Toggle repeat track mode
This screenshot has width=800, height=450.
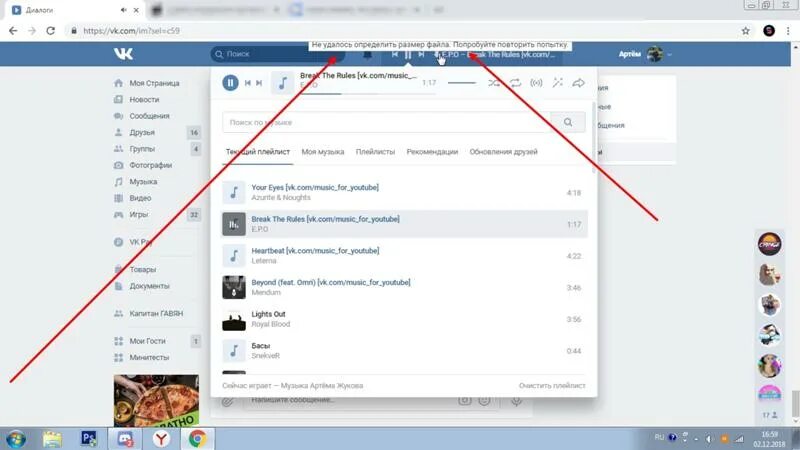pyautogui.click(x=515, y=83)
